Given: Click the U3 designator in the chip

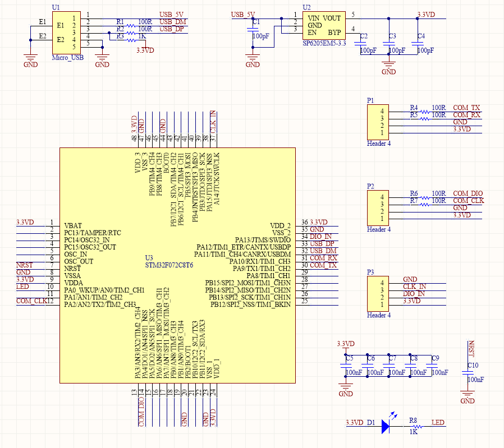Looking at the screenshot, I should click(149, 258).
